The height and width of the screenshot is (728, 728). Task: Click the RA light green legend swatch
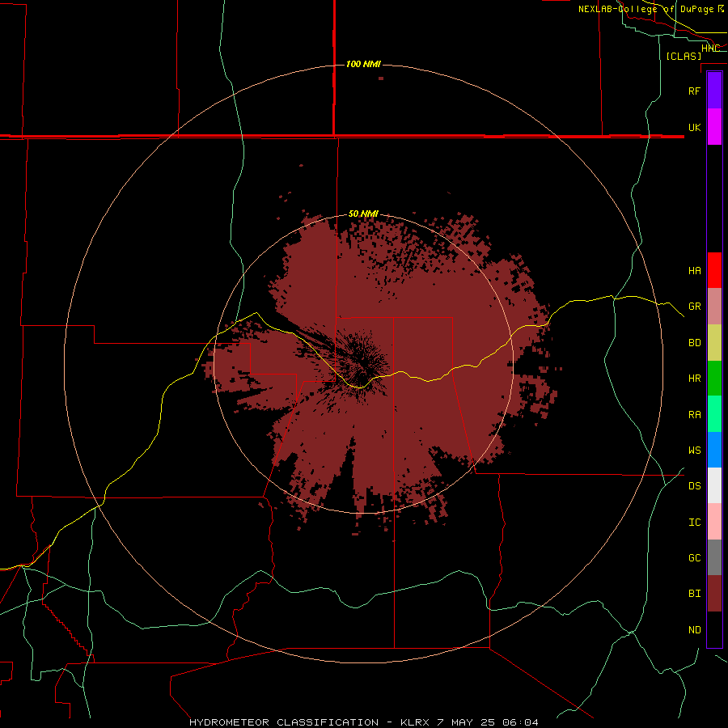tap(714, 414)
